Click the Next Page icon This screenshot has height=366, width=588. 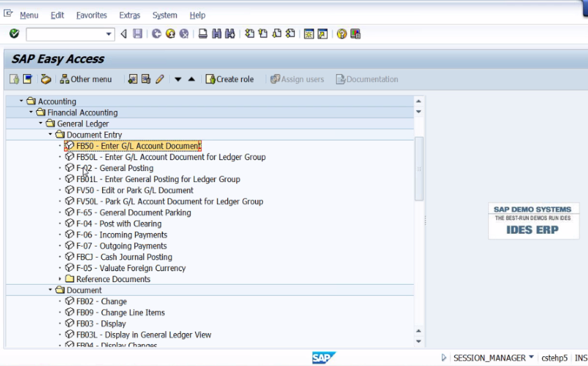click(x=277, y=34)
